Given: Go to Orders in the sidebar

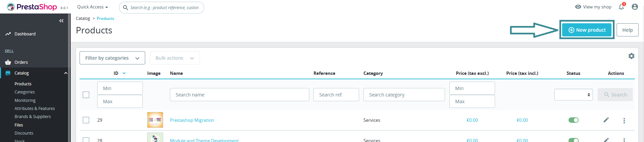Looking at the screenshot, I should click(x=21, y=62).
